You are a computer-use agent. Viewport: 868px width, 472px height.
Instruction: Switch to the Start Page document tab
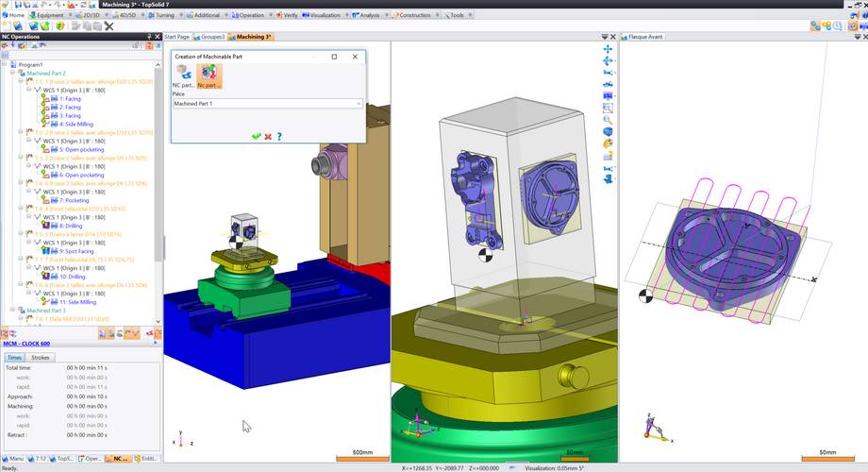coord(176,37)
